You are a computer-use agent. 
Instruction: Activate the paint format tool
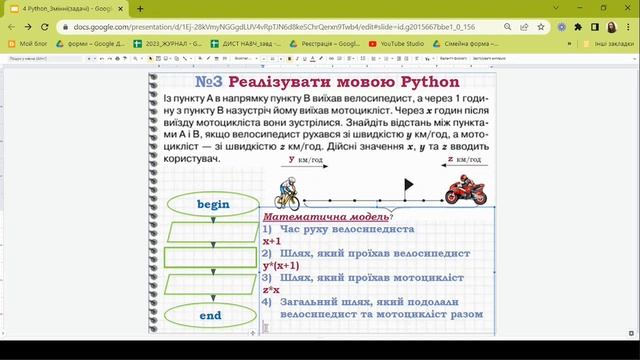(125, 59)
